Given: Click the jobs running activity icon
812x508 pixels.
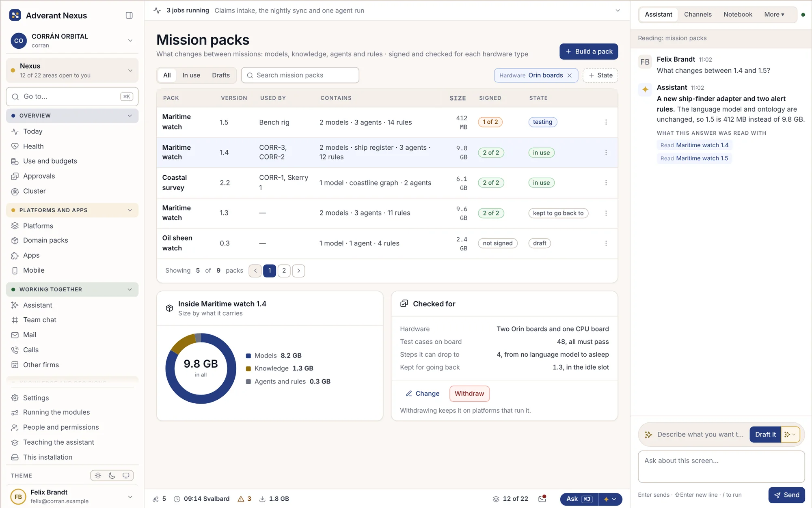Looking at the screenshot, I should (158, 11).
